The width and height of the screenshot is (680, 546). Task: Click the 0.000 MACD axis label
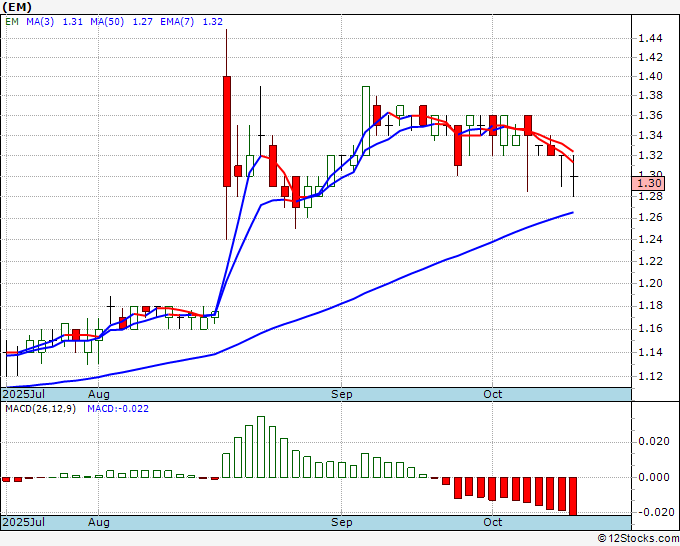(x=654, y=477)
